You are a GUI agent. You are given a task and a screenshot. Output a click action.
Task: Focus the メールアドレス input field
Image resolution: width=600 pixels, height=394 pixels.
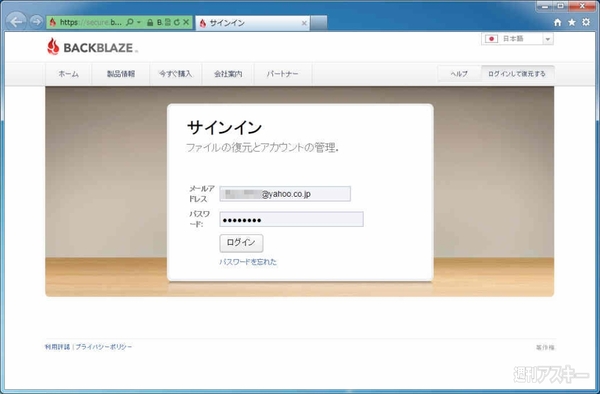pyautogui.click(x=285, y=194)
